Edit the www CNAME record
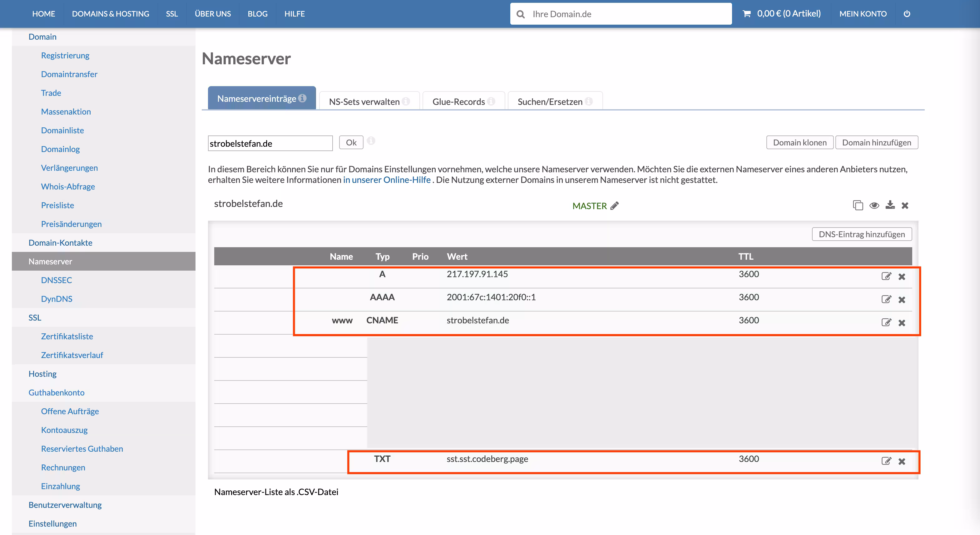Screen dimensions: 980x535 point(886,322)
